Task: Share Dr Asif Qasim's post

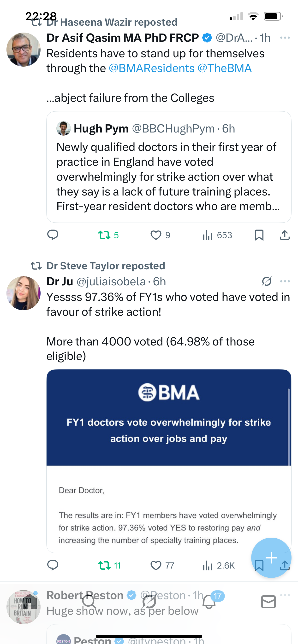Action: [x=285, y=235]
